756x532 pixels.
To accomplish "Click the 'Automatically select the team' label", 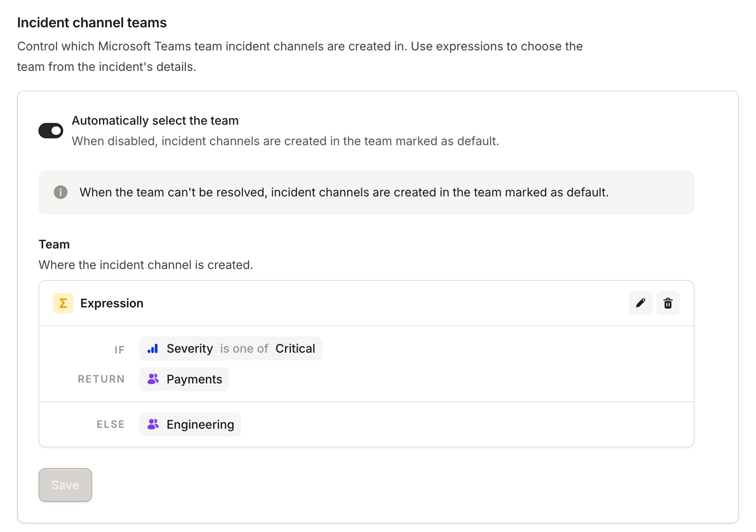I will 155,120.
